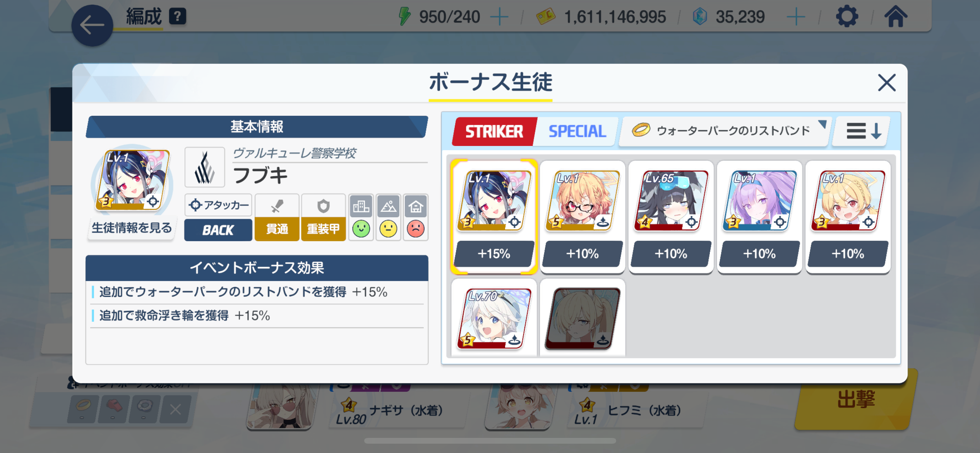Select the Lv.65 student with +10% bonus
The height and width of the screenshot is (453, 980).
tap(671, 217)
